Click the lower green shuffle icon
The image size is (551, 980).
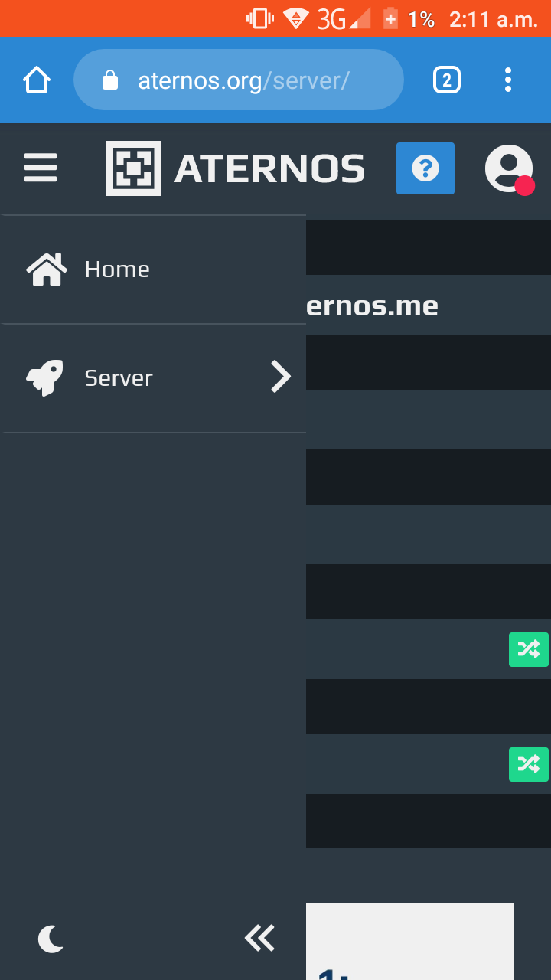529,764
